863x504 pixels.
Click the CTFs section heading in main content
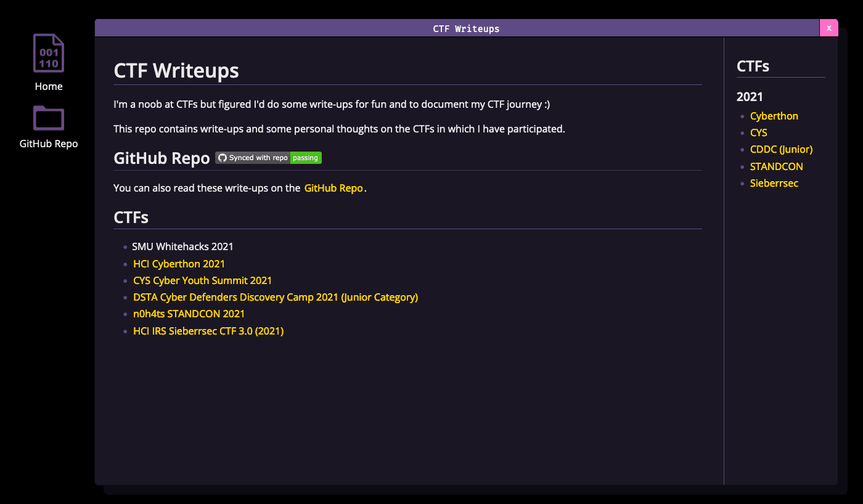click(131, 217)
